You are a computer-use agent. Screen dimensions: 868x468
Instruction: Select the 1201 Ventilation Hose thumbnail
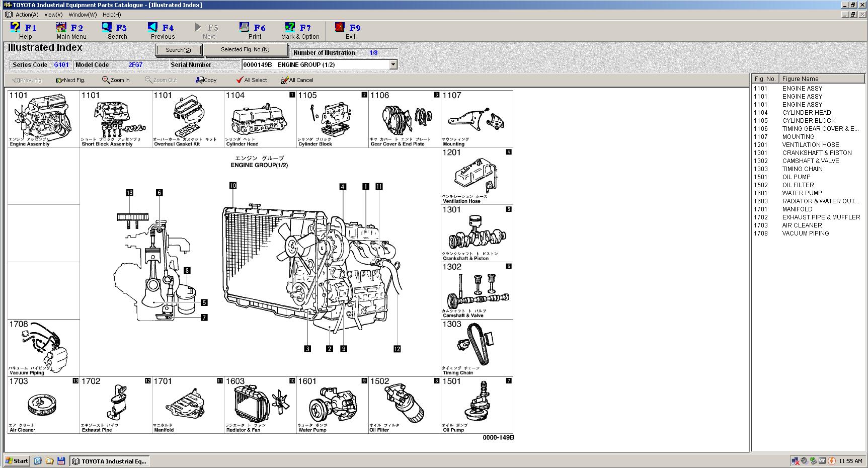477,176
